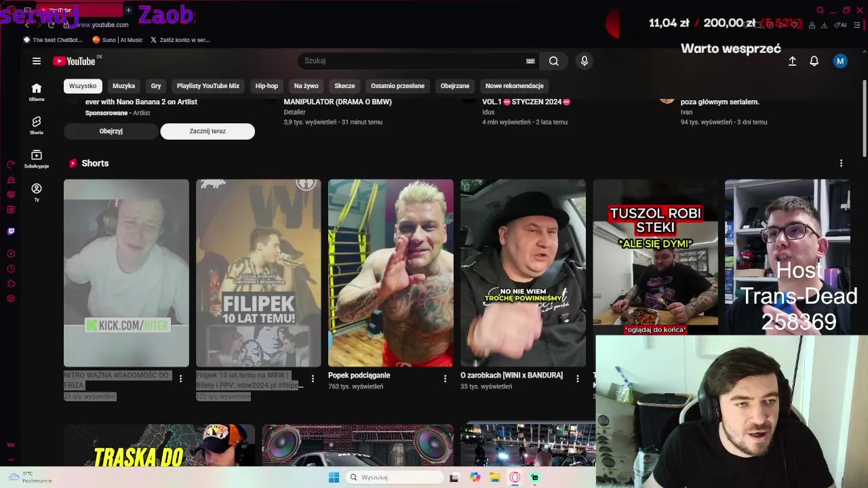Open browser sidebar settings gear
This screenshot has width=868, height=488.
11,299
